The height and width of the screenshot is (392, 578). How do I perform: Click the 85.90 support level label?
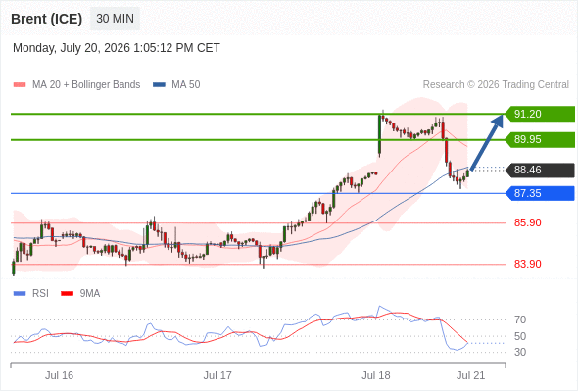click(527, 222)
